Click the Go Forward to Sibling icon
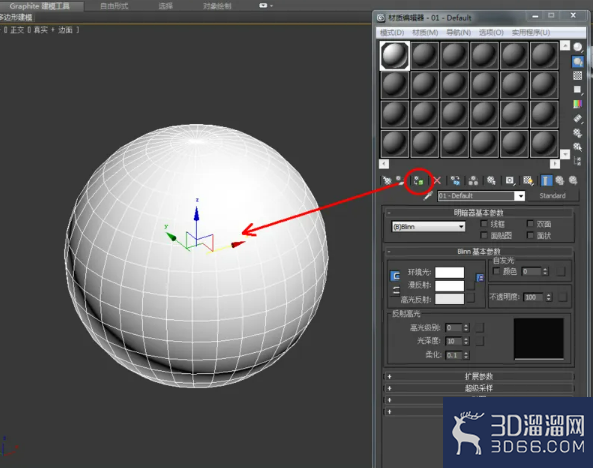 573,180
